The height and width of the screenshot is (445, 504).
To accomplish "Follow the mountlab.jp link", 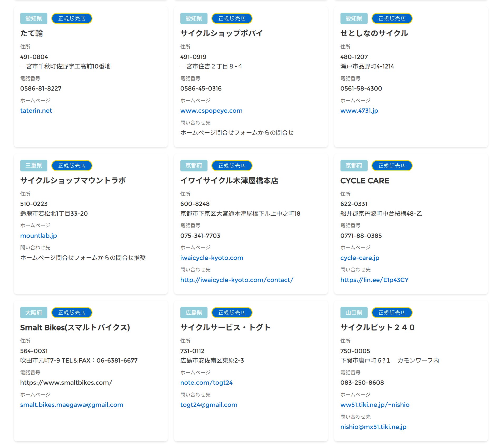I will (x=38, y=236).
